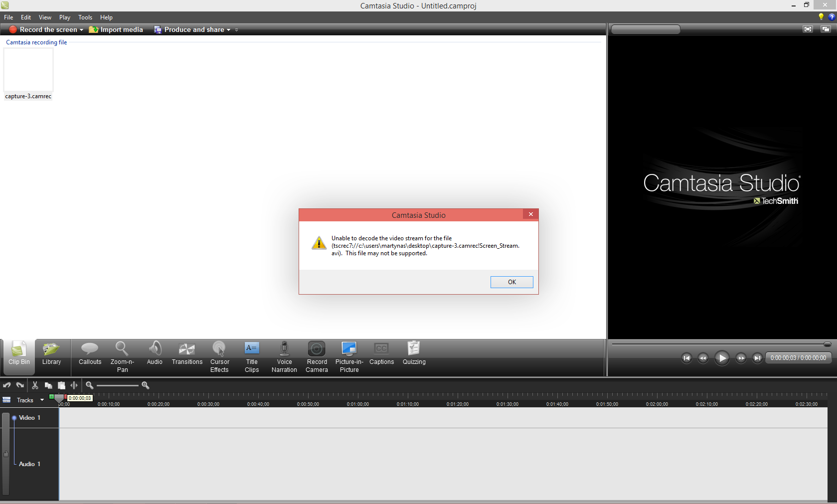Click the 0:01:00;00 timeline ruler mark
837x504 pixels.
coord(357,404)
